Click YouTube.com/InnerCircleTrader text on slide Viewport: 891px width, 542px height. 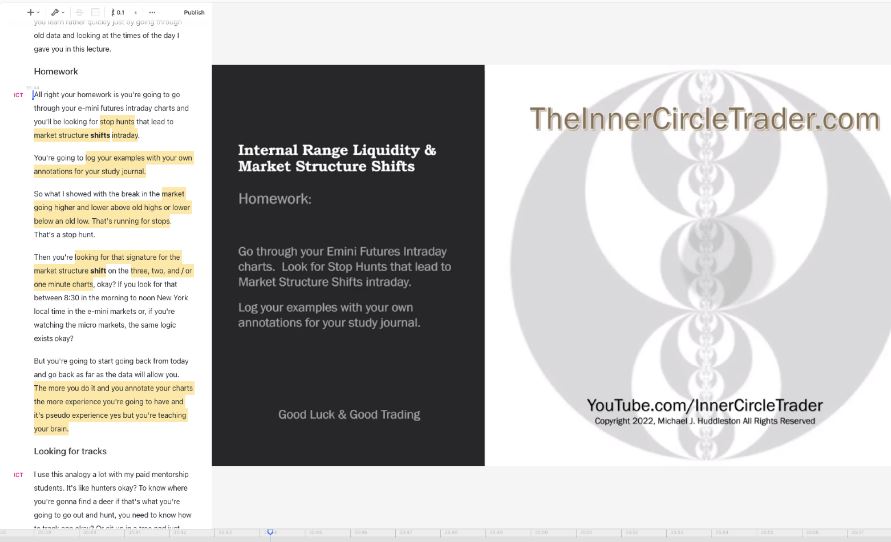pos(705,405)
